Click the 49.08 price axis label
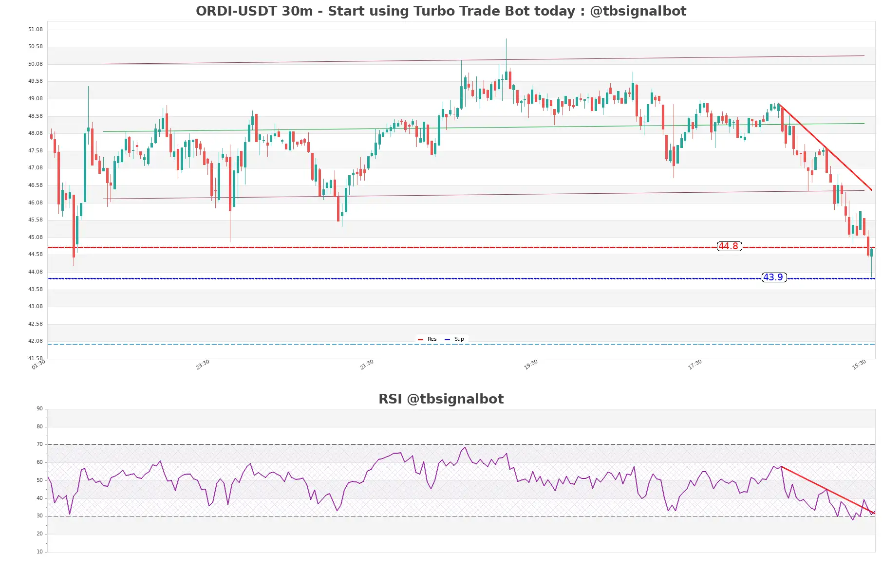This screenshot has height=588, width=882. (x=36, y=99)
